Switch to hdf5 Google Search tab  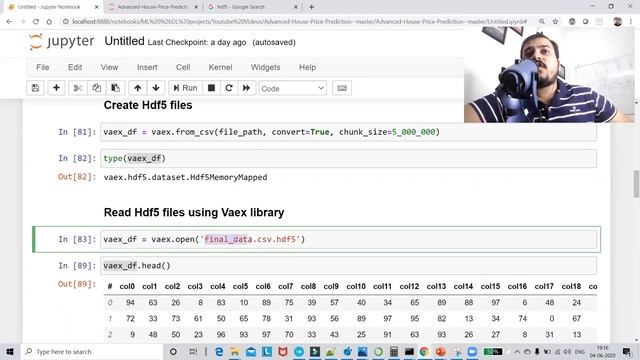pos(253,7)
